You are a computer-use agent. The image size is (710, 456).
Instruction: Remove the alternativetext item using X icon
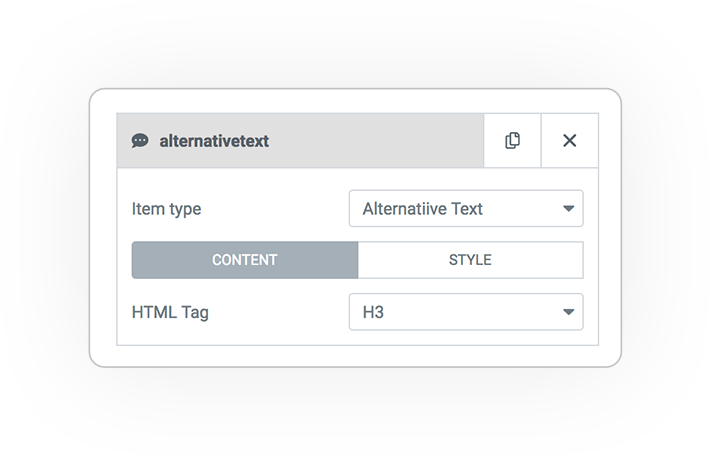click(x=570, y=141)
